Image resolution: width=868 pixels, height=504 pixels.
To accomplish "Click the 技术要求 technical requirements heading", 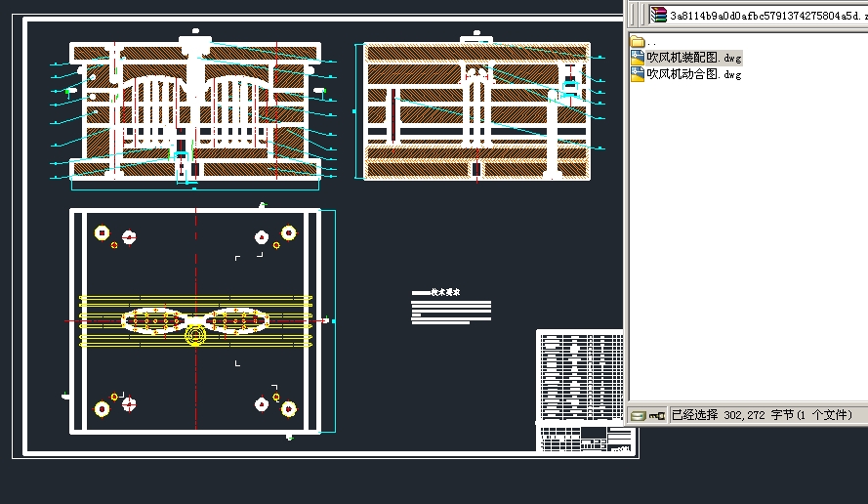I will pos(445,292).
